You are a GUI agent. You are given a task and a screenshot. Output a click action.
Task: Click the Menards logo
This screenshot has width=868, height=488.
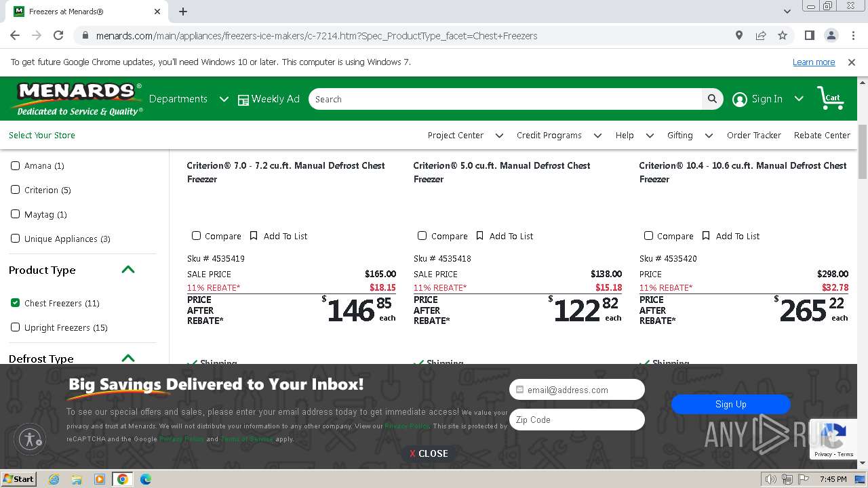pos(78,99)
